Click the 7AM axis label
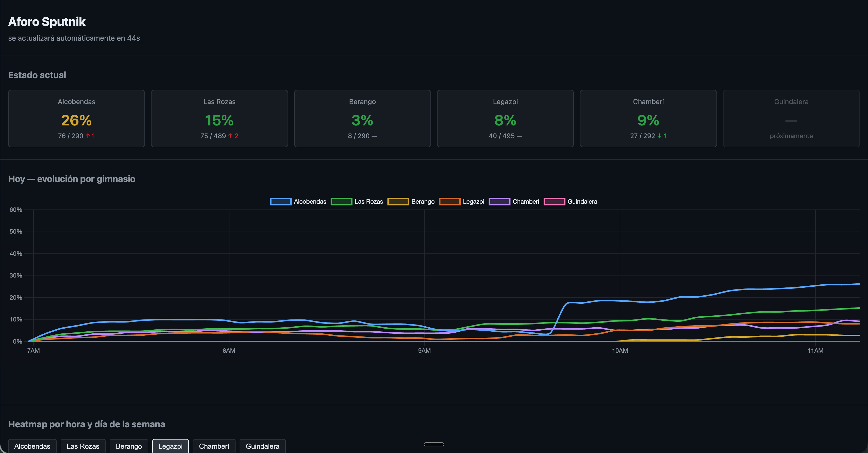The width and height of the screenshot is (868, 453). point(33,350)
